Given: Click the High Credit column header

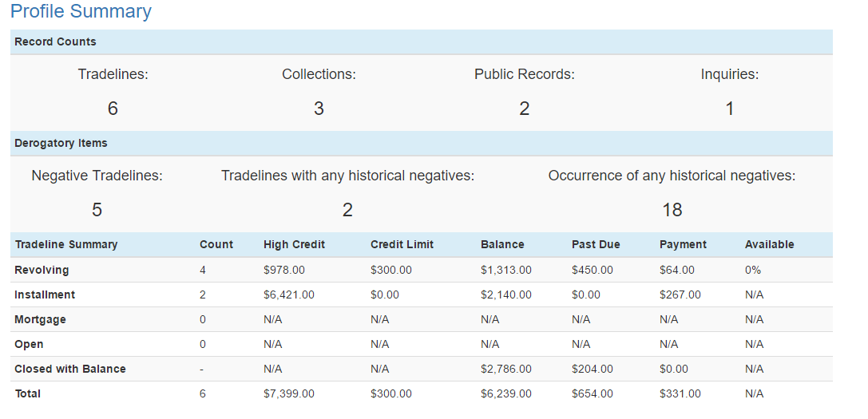Looking at the screenshot, I should point(294,245).
